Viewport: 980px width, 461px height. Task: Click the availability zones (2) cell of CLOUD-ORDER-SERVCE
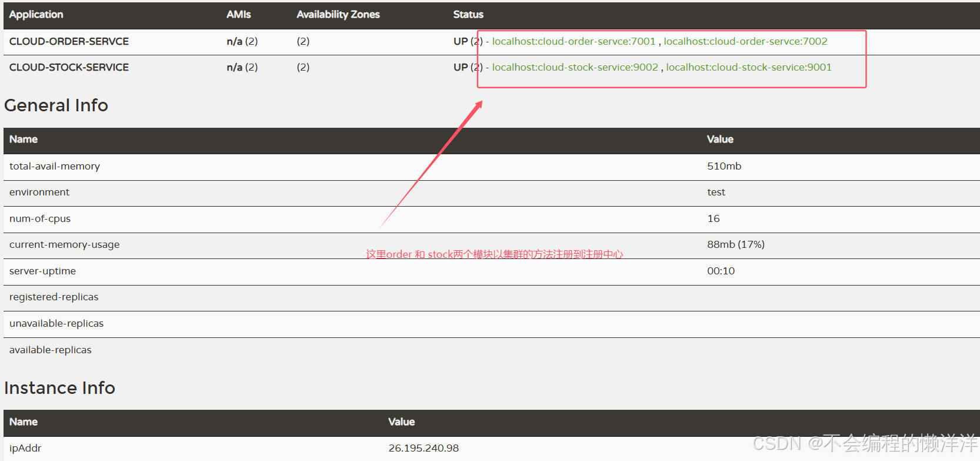(303, 41)
